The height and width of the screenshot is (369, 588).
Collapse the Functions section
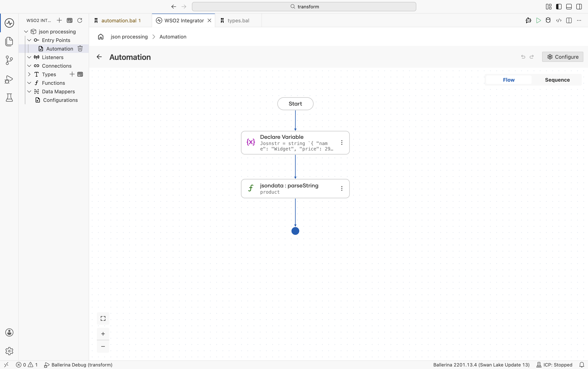(x=29, y=83)
